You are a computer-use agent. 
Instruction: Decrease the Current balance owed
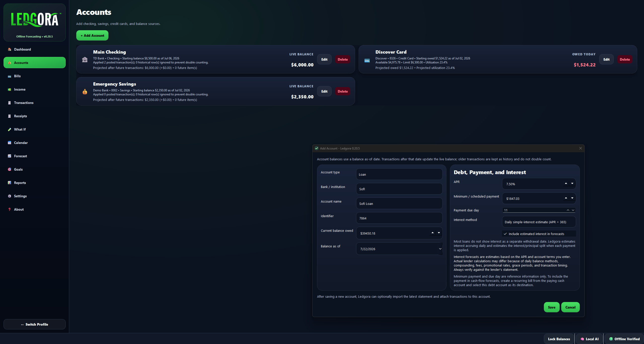point(439,233)
